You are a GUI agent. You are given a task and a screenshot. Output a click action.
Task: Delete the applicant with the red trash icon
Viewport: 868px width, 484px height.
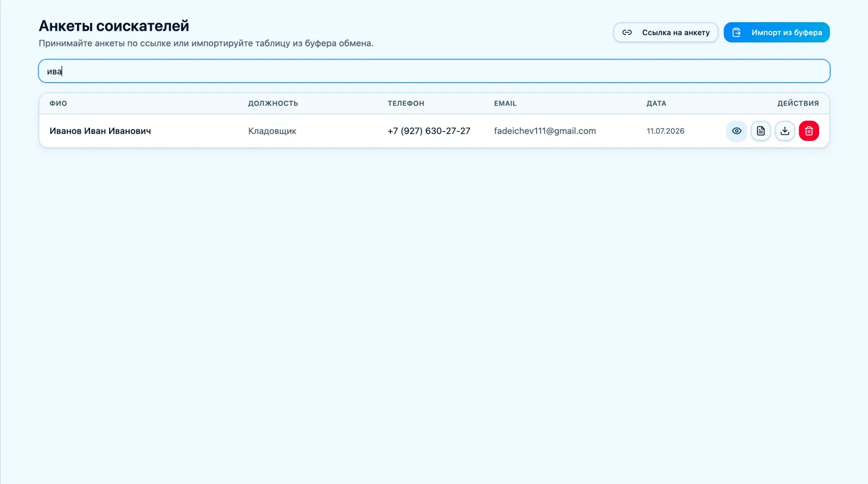[809, 131]
